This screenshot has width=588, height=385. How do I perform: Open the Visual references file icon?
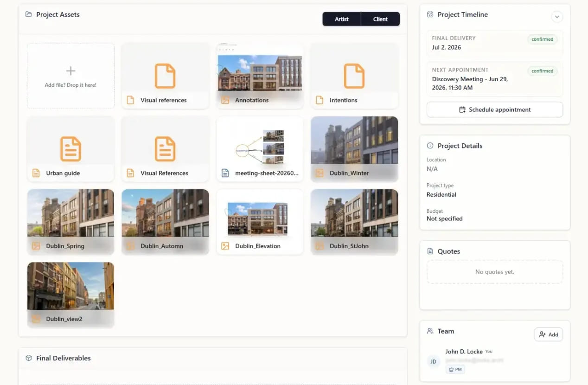click(x=165, y=76)
